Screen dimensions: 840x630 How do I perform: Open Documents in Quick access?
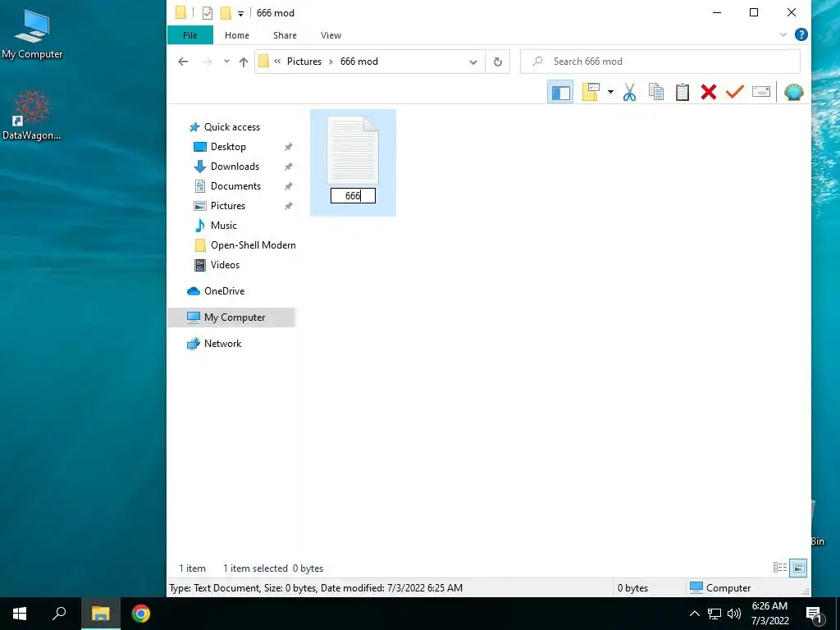click(235, 186)
